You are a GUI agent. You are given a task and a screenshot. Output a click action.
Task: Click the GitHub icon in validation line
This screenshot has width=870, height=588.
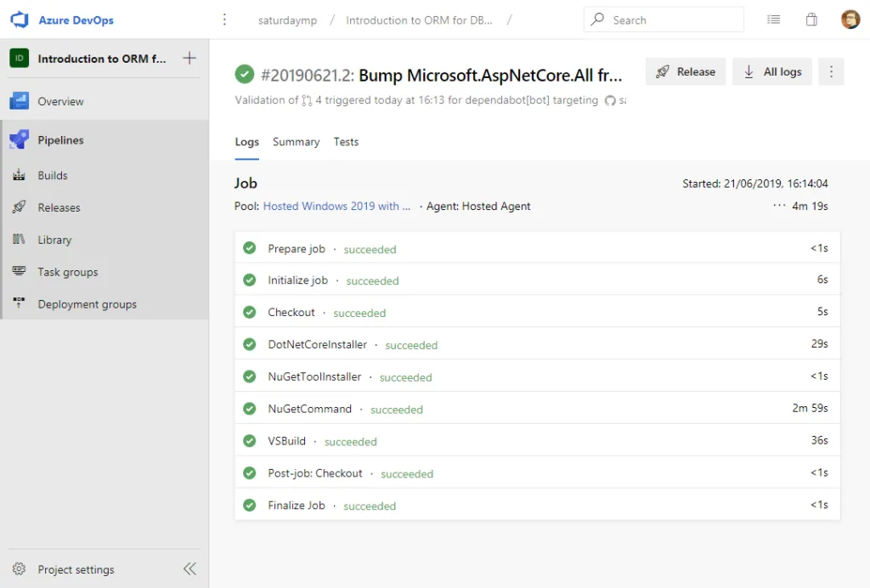[x=610, y=100]
